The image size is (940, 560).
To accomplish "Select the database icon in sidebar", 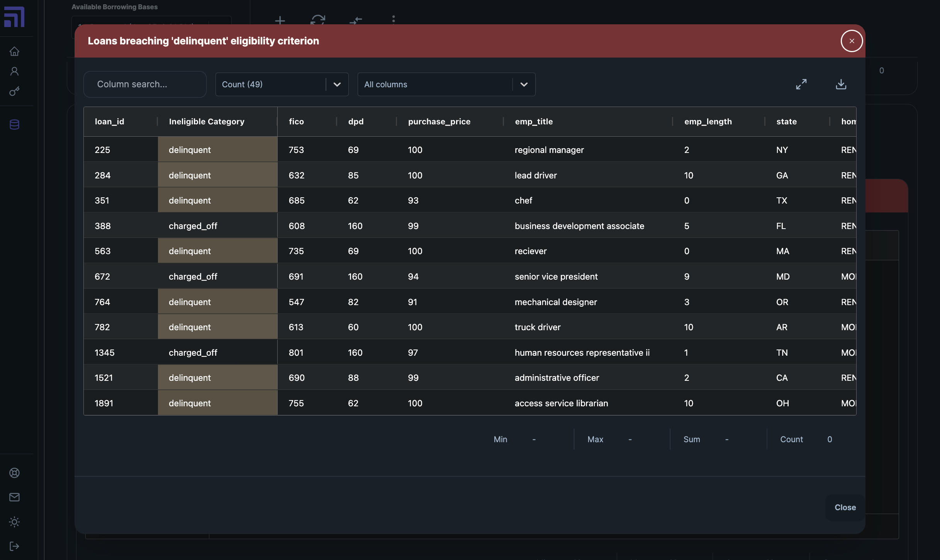I will click(14, 124).
